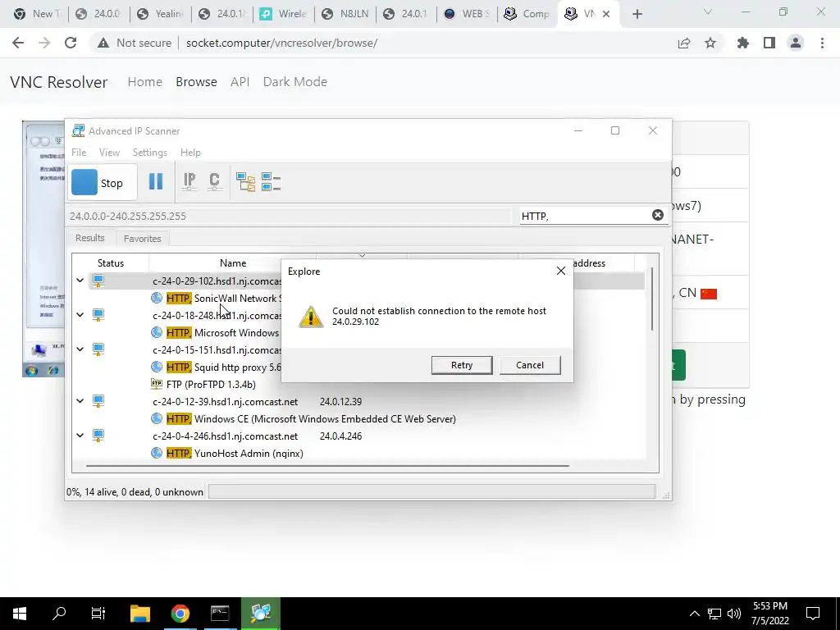Open the taskbar volume control
Screen dimensions: 840x630
pos(734,614)
